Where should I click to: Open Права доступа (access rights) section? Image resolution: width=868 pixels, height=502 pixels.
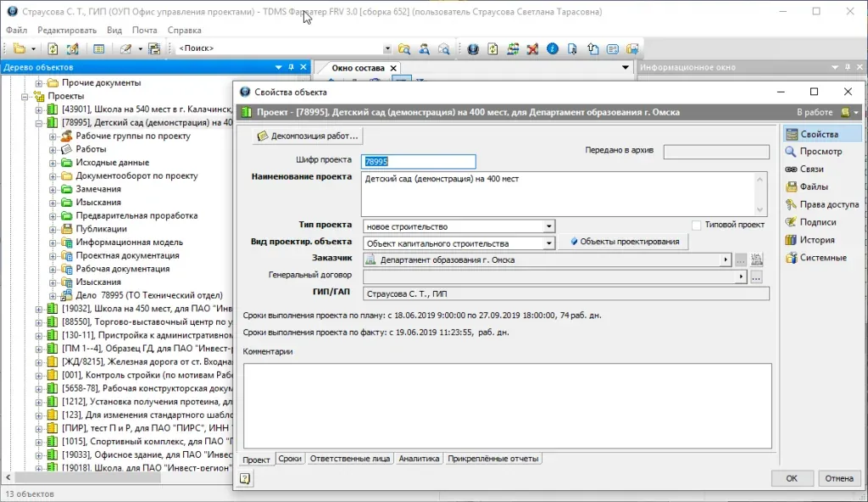tap(828, 204)
